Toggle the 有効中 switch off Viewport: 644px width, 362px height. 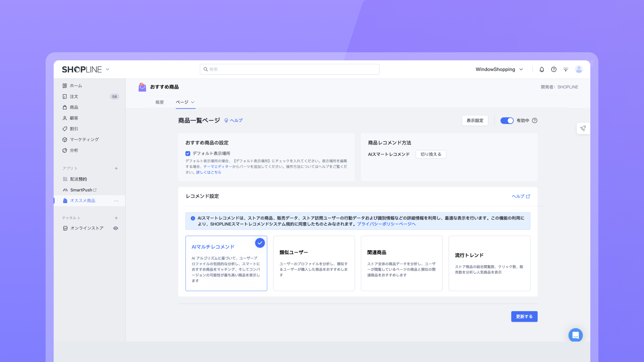point(507,121)
